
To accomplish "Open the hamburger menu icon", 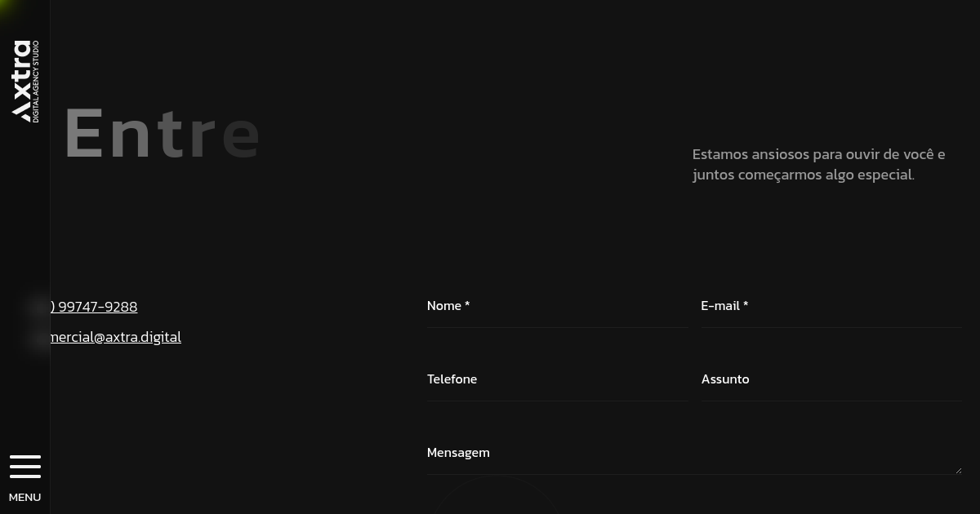I will pos(25,467).
